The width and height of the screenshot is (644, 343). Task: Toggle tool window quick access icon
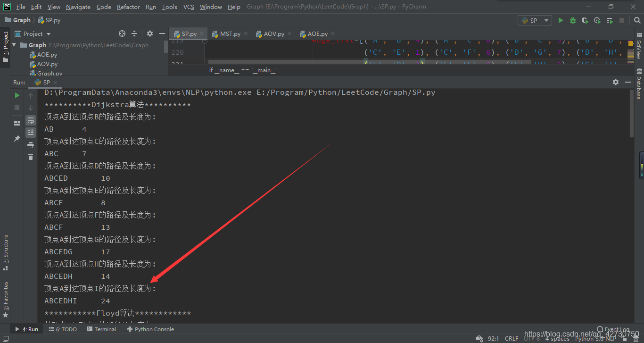[x=5, y=338]
